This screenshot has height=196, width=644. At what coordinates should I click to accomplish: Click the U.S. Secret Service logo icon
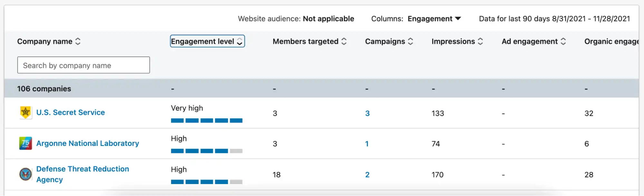coord(25,113)
